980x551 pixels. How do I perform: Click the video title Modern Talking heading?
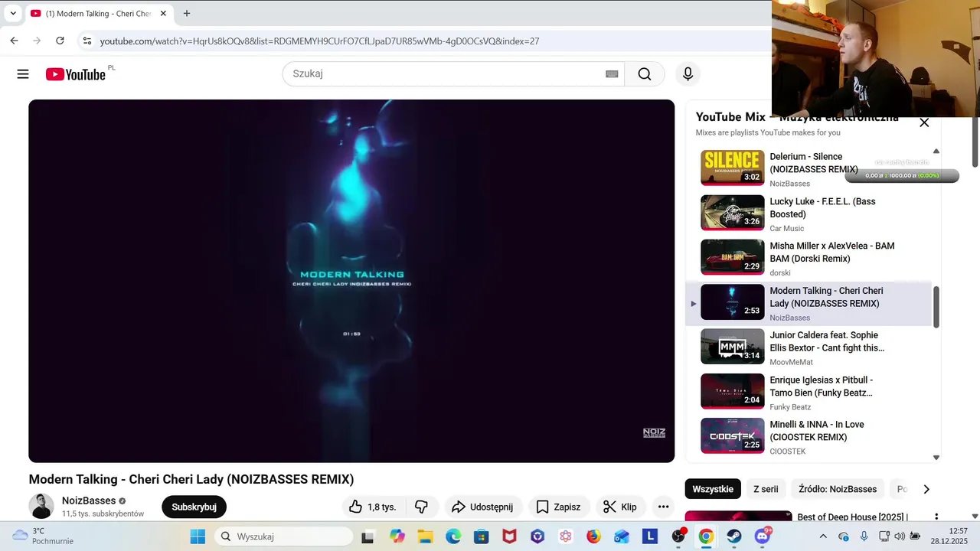pyautogui.click(x=191, y=479)
